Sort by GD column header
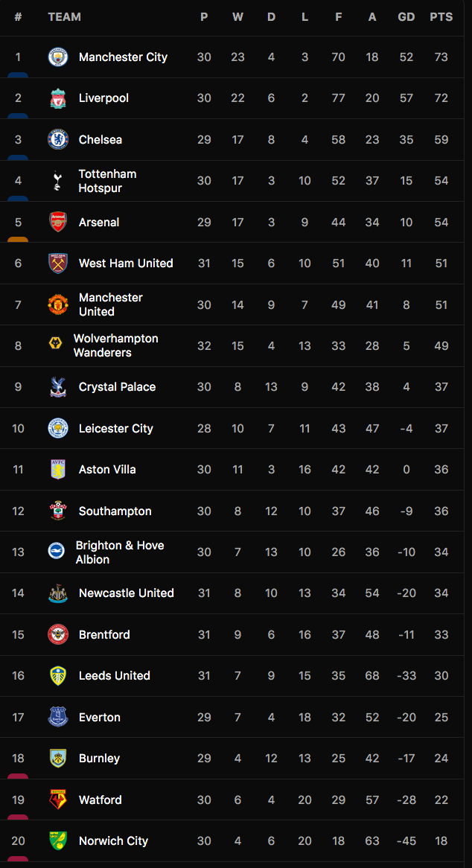Viewport: 472px width, 868px height. [x=406, y=16]
